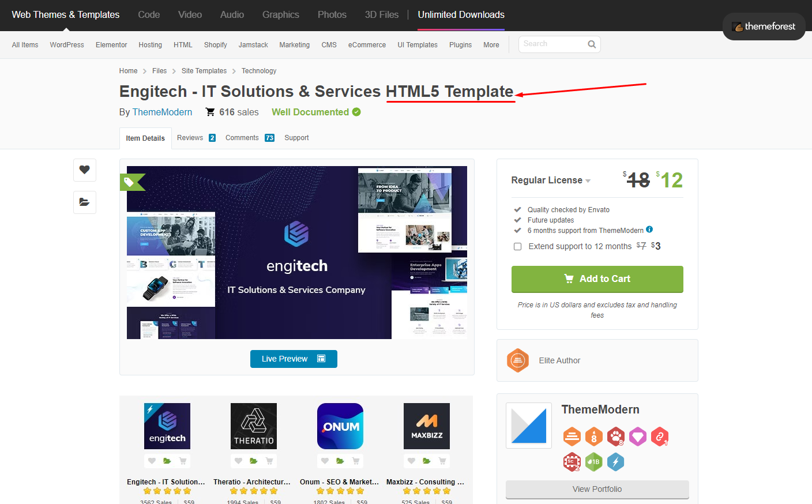The height and width of the screenshot is (504, 812).
Task: Click the Files breadcrumb link
Action: [x=159, y=71]
